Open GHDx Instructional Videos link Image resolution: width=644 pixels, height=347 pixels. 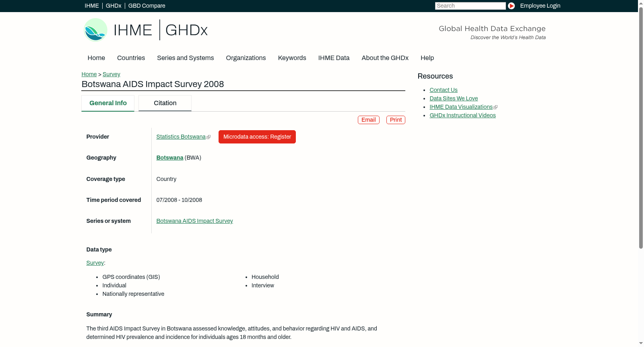(462, 115)
